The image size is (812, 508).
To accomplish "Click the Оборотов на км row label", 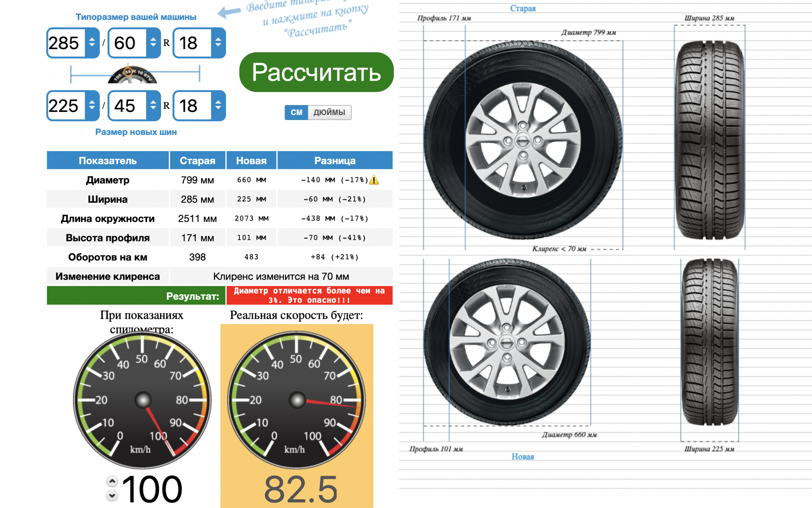I will (108, 257).
